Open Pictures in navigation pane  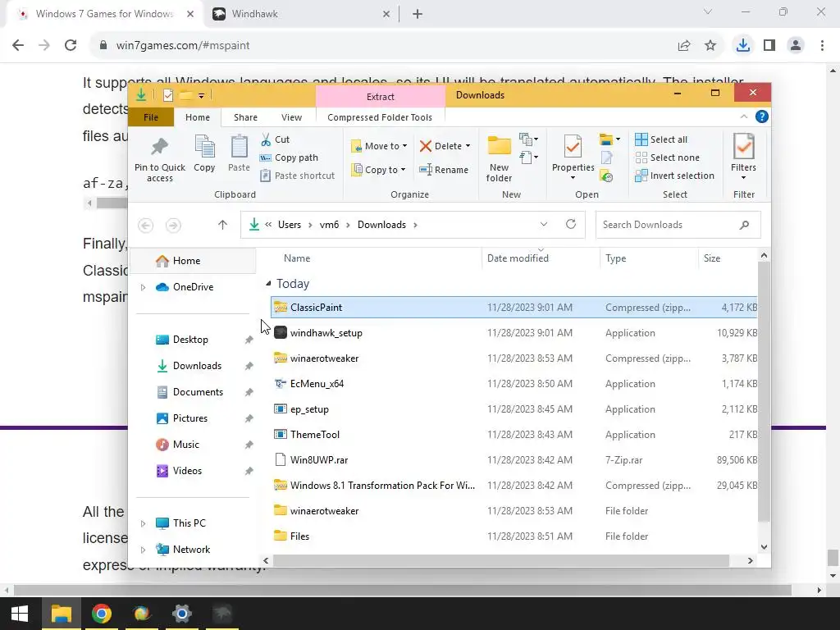tap(190, 418)
